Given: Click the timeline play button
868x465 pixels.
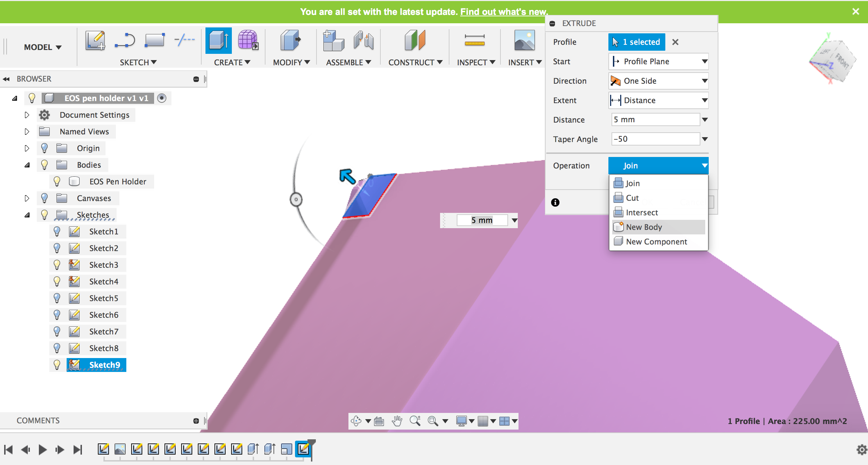Looking at the screenshot, I should click(x=42, y=450).
